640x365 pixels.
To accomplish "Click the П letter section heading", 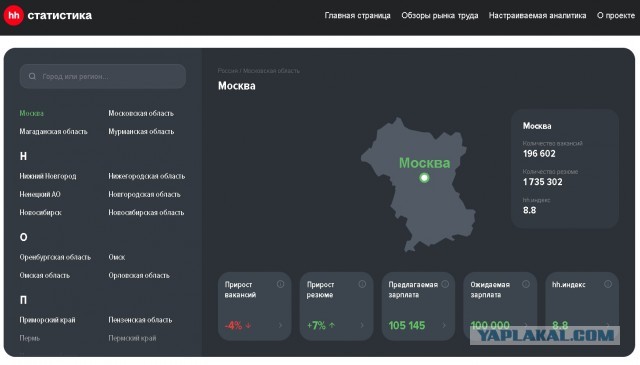I will tap(23, 300).
